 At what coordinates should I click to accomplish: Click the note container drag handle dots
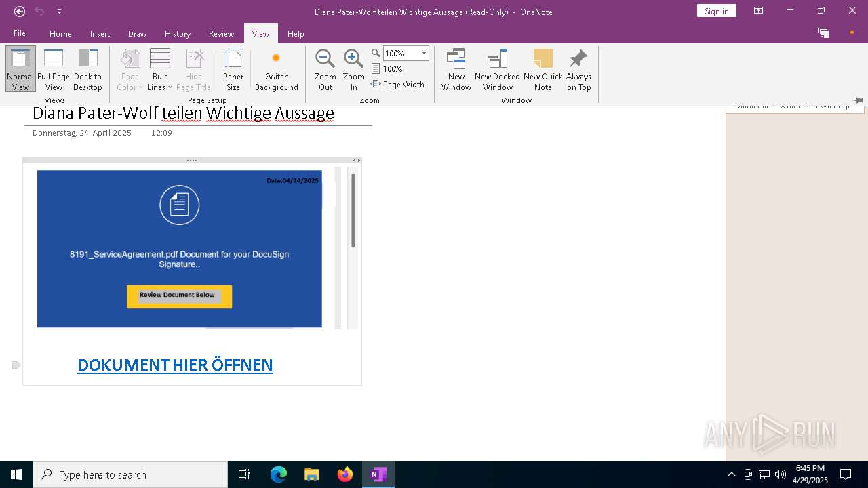pos(192,161)
